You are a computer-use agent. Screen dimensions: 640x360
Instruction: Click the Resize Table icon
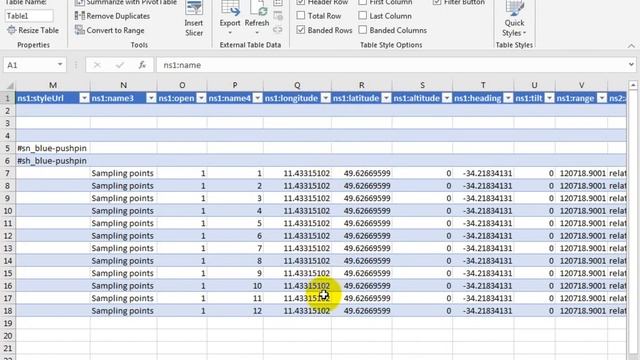point(11,30)
